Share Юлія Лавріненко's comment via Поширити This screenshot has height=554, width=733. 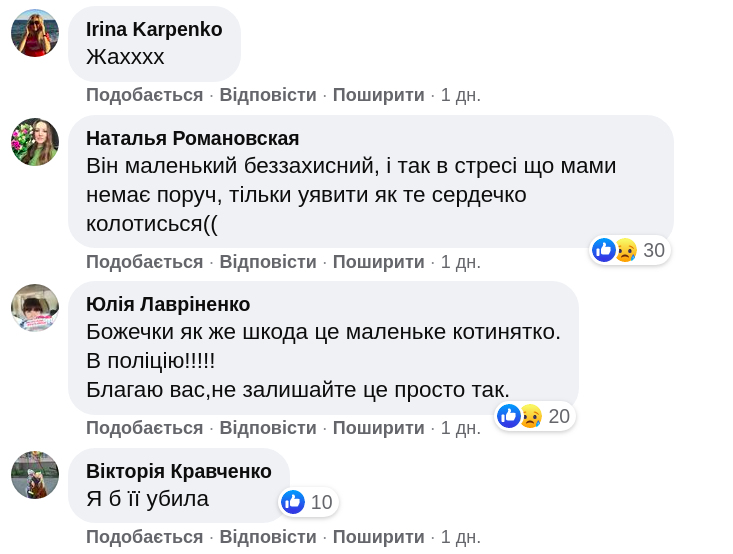click(x=378, y=428)
